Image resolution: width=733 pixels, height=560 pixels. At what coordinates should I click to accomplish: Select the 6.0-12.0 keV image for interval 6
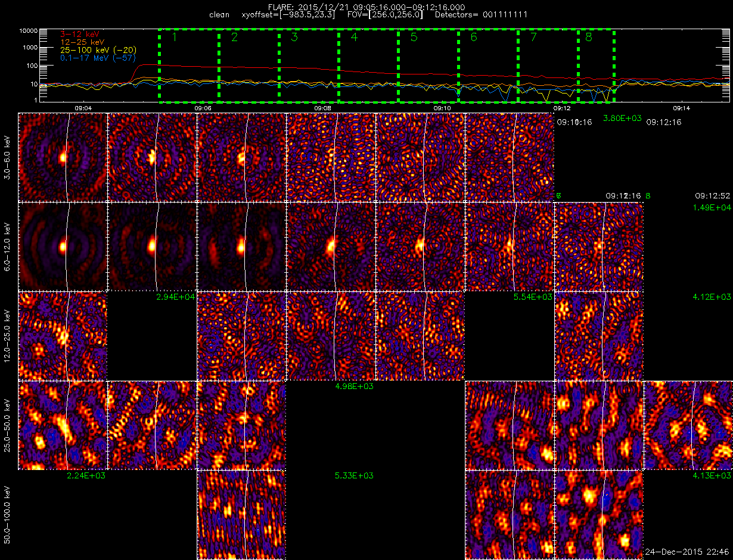click(x=510, y=246)
